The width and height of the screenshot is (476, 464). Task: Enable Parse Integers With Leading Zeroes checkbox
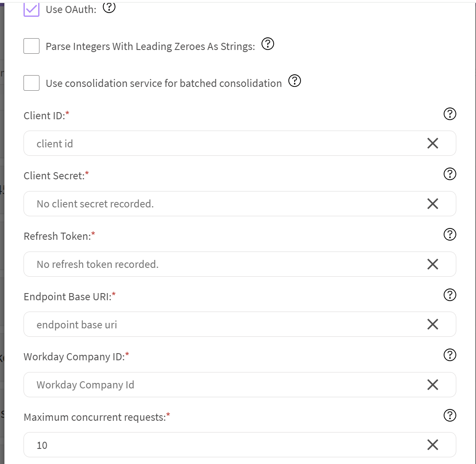tap(31, 46)
